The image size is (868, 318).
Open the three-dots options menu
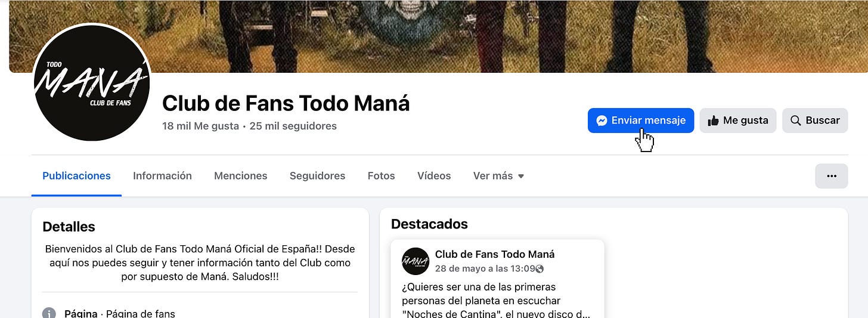coord(831,176)
